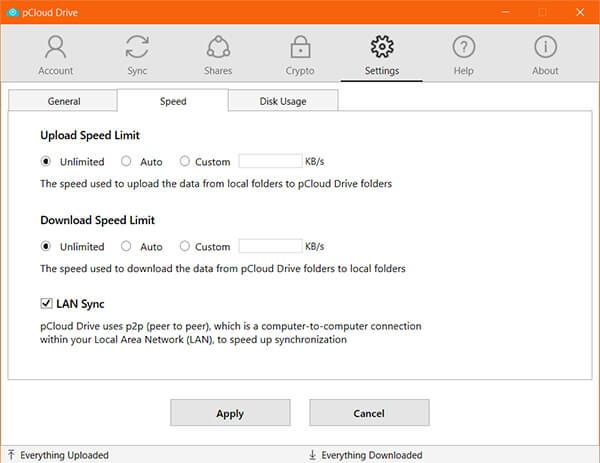Screen dimensions: 600x463
Task: Minimize the pCloud Drive window
Action: 505,12
